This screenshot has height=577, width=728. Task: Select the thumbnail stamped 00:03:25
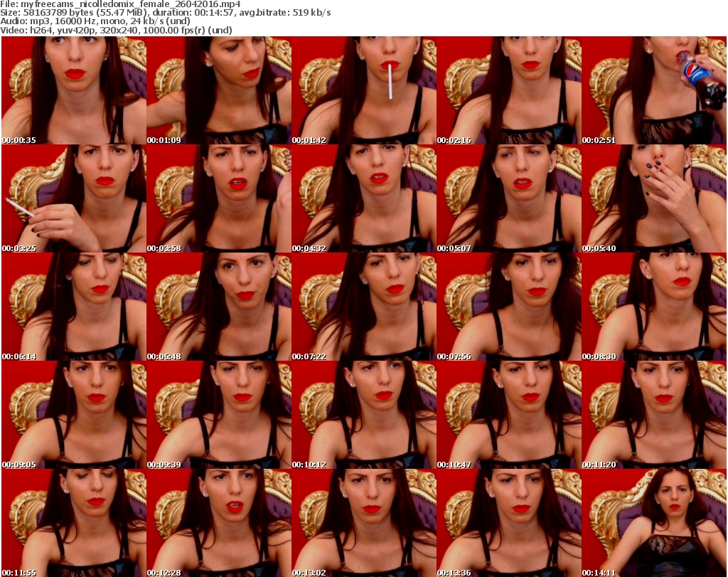pos(74,198)
